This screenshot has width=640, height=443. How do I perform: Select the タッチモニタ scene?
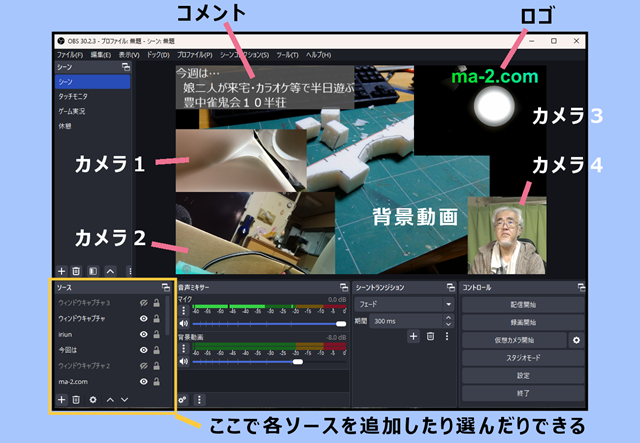(93, 96)
